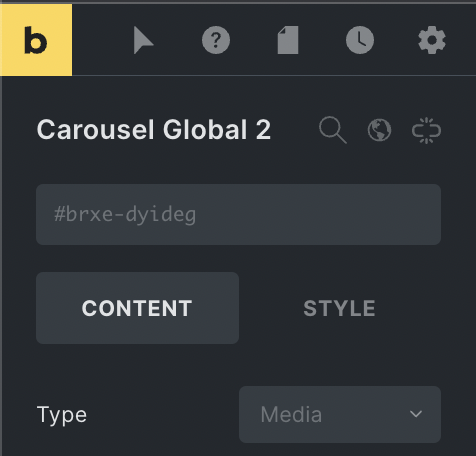Click the yellow Bricks logo
The image size is (476, 456).
[x=36, y=40]
